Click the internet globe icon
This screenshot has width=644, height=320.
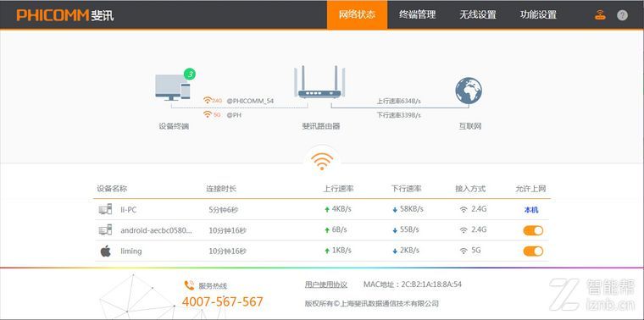tap(469, 91)
